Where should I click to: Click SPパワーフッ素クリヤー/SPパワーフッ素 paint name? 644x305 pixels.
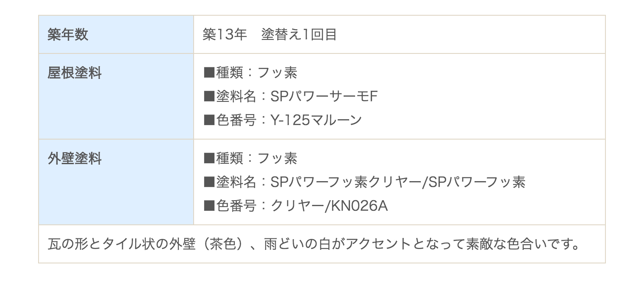[398, 182]
